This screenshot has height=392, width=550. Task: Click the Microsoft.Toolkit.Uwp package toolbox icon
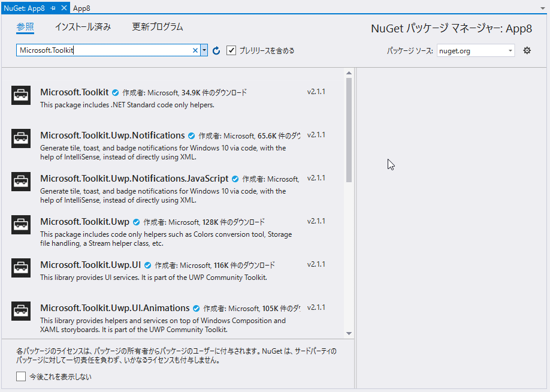tap(20, 224)
